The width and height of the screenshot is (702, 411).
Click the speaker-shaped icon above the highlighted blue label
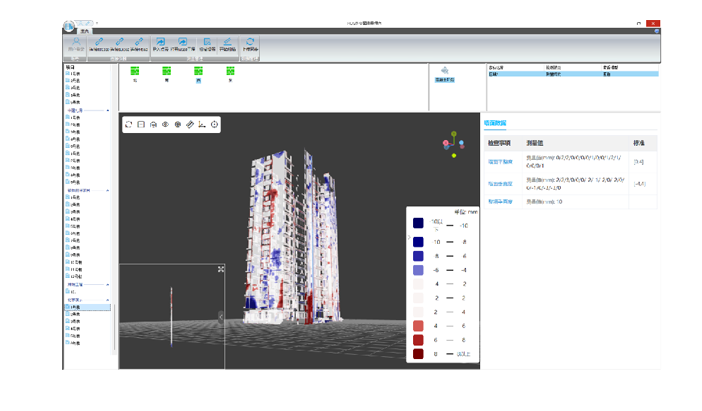[445, 71]
